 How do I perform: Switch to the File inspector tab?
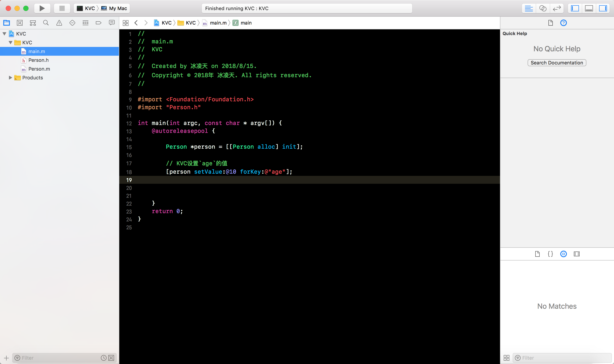550,23
